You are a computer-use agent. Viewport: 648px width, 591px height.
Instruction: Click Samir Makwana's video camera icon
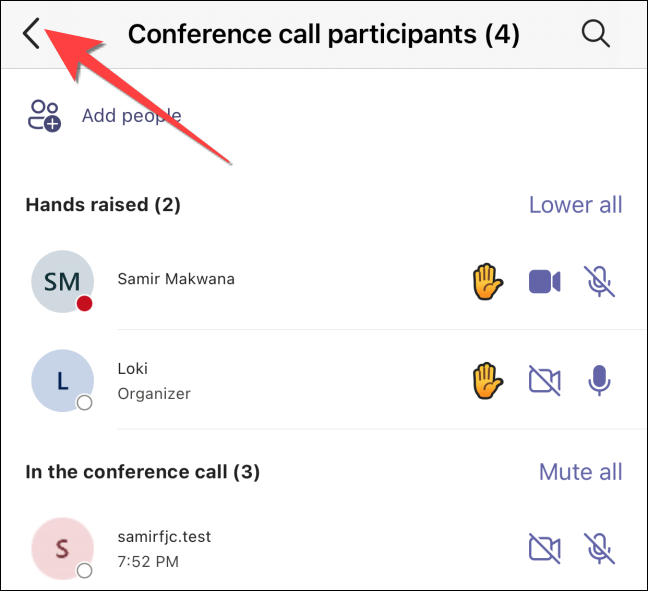pos(544,281)
